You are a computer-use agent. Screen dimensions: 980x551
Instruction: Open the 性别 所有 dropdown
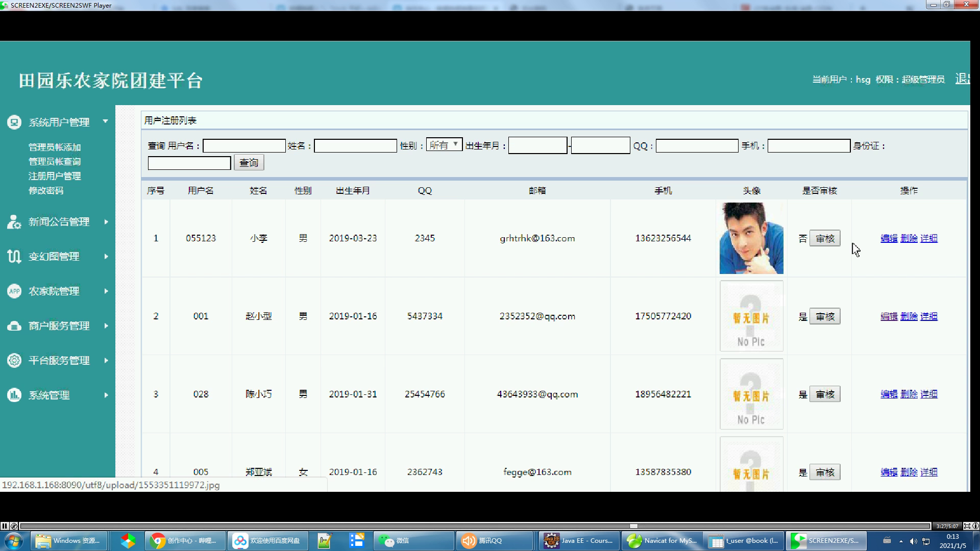[444, 145]
